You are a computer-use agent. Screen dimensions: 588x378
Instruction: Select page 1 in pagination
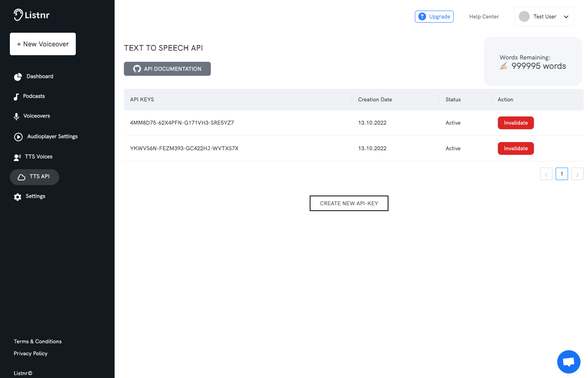pyautogui.click(x=561, y=174)
